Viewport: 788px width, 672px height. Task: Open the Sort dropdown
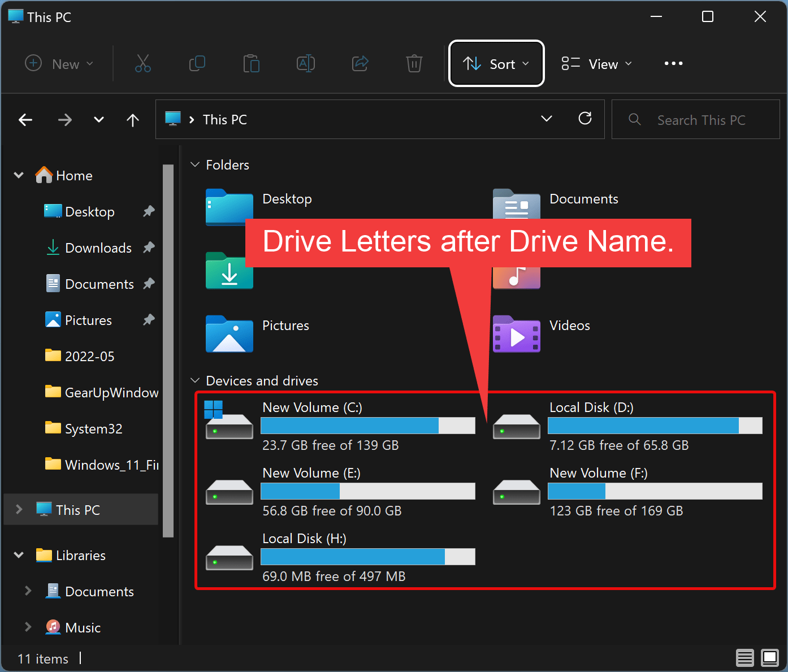pyautogui.click(x=496, y=63)
